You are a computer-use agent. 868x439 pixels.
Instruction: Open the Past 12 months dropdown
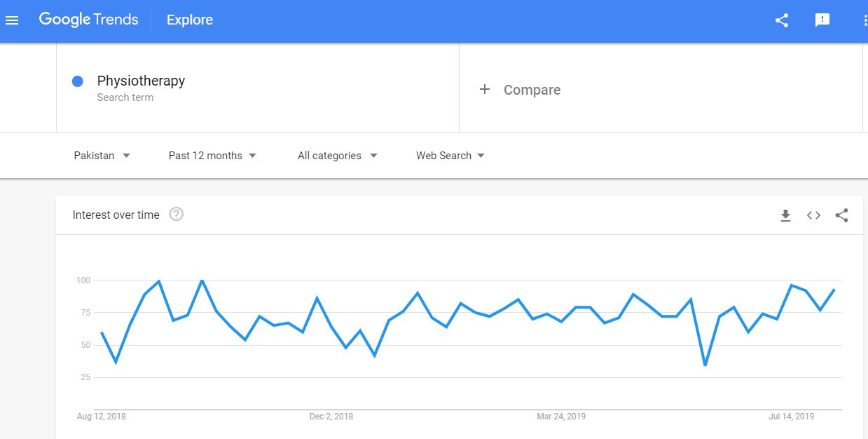(x=212, y=156)
